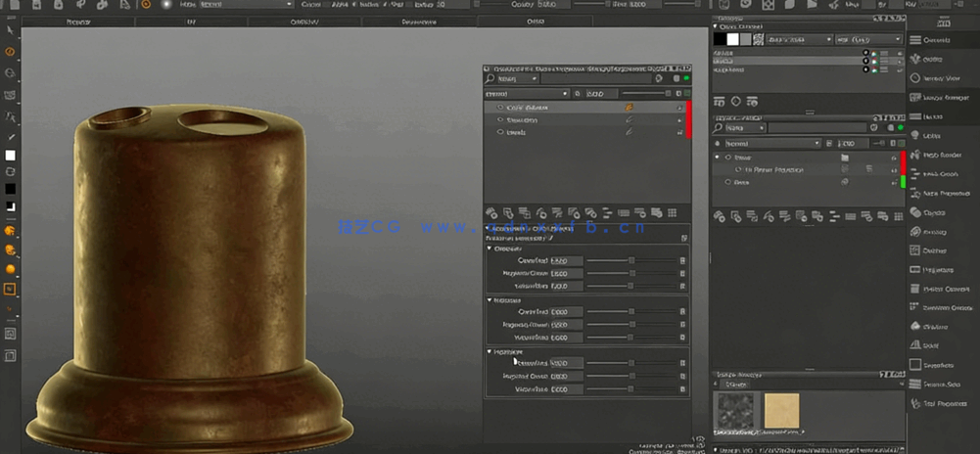Open the blend mode dropdown in right Layers panel
980x454 pixels.
coord(771,144)
